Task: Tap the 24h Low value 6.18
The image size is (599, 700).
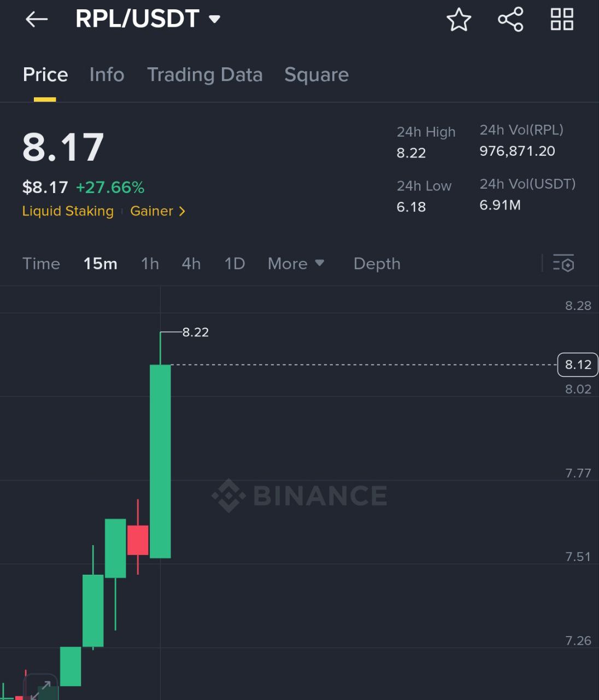Action: tap(411, 207)
